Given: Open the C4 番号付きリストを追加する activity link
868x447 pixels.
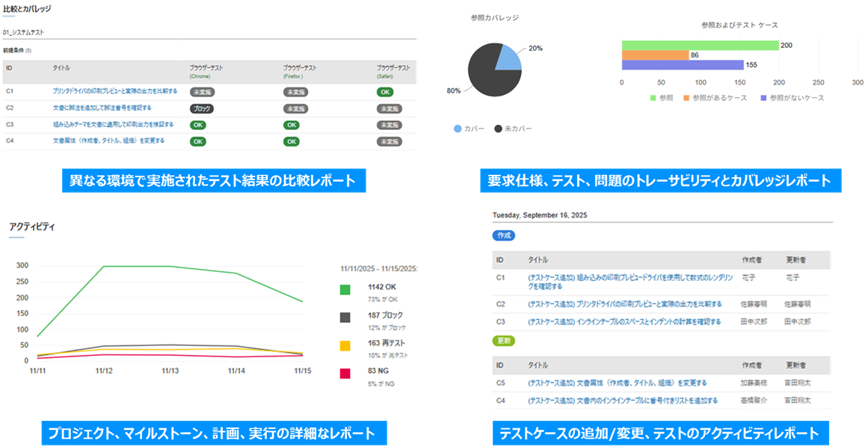Looking at the screenshot, I should click(622, 401).
